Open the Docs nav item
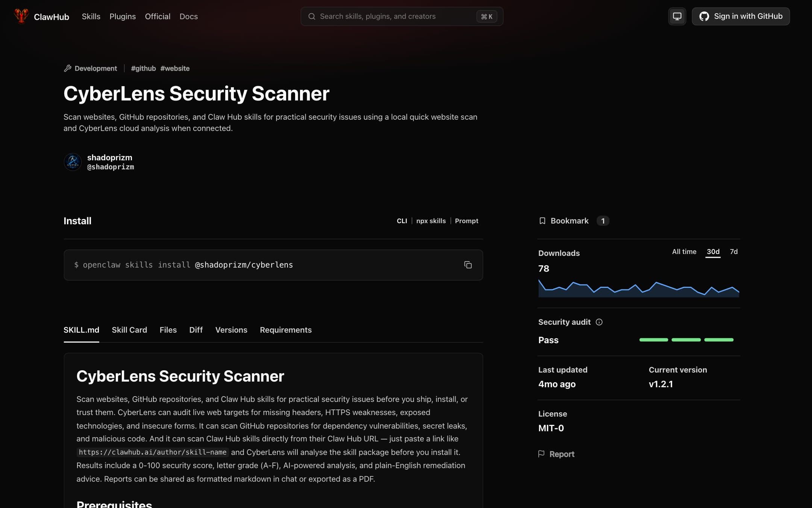Screen dimensions: 812x508 [x=189, y=17]
